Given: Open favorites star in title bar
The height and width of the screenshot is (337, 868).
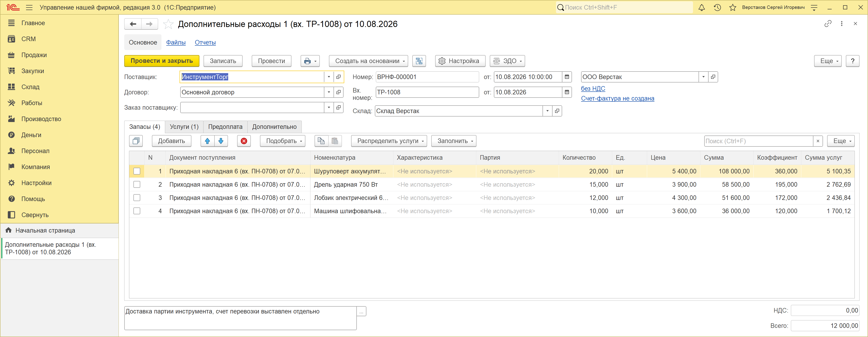Looking at the screenshot, I should coord(733,7).
